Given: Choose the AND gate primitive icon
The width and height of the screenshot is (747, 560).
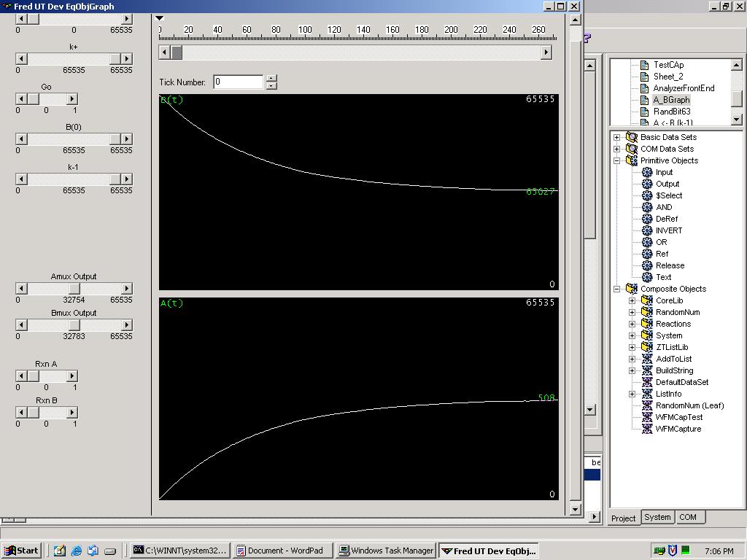Looking at the screenshot, I should coord(647,207).
